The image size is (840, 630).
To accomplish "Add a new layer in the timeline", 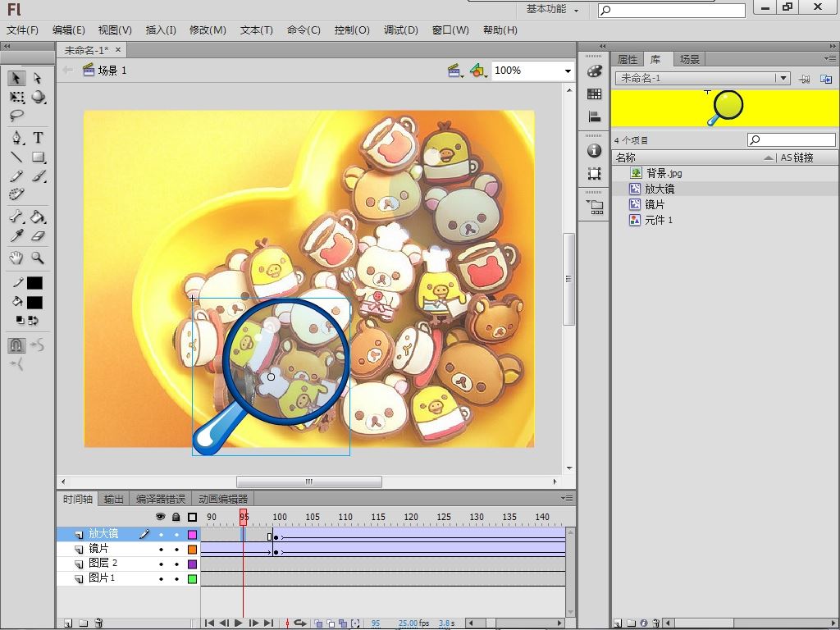I will click(x=68, y=623).
